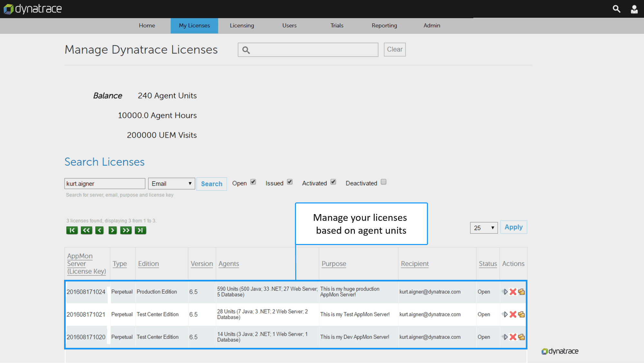
Task: Click '28 Units' agents cell
Action: [262, 314]
